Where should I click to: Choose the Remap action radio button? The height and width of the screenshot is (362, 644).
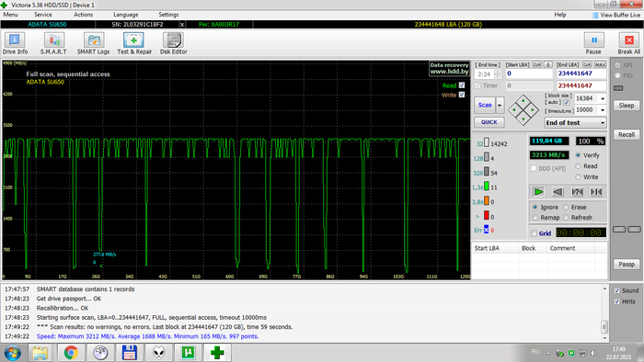click(535, 217)
